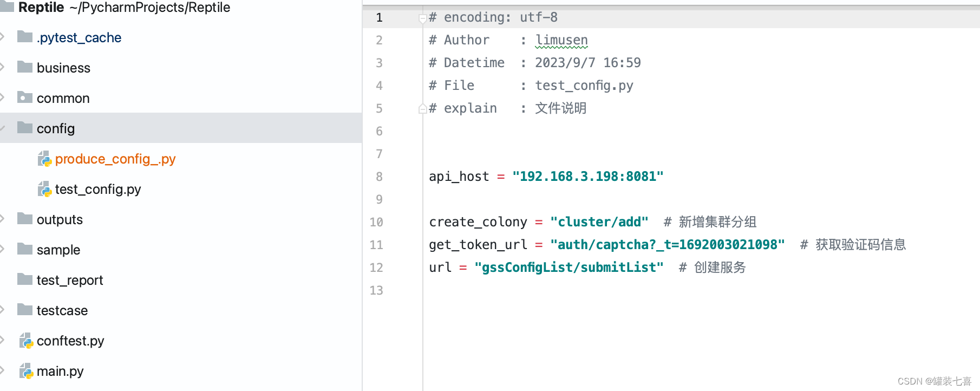
Task: Select the business folder in project tree
Action: (x=63, y=68)
